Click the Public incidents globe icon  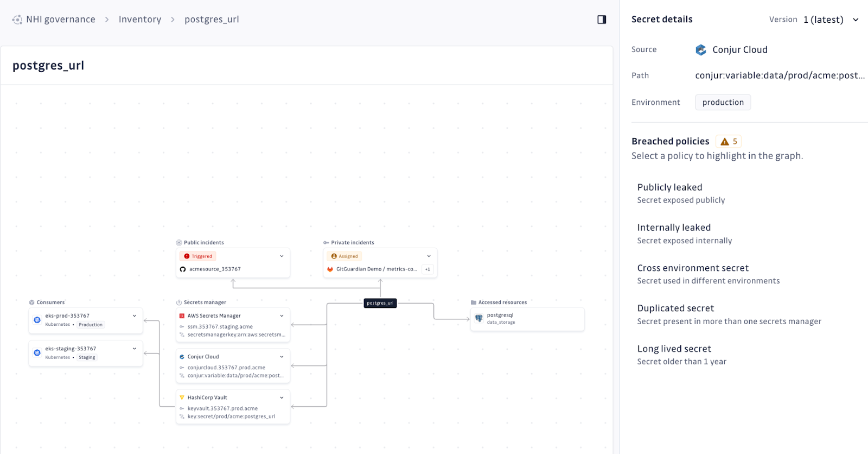coord(179,243)
